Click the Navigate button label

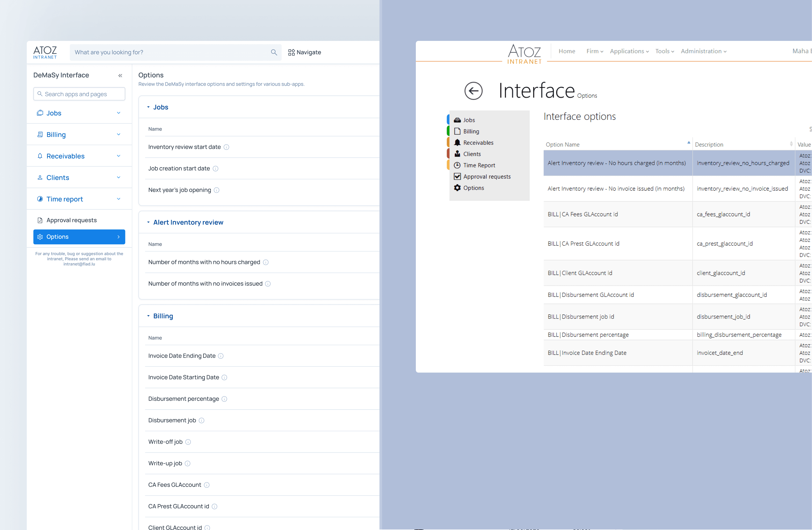coord(309,52)
